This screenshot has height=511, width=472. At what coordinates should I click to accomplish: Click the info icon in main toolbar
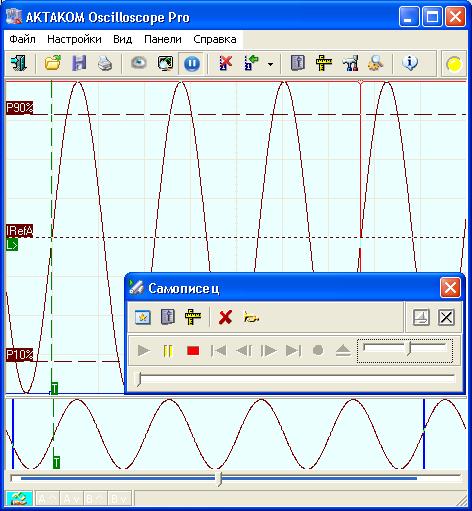coord(410,63)
